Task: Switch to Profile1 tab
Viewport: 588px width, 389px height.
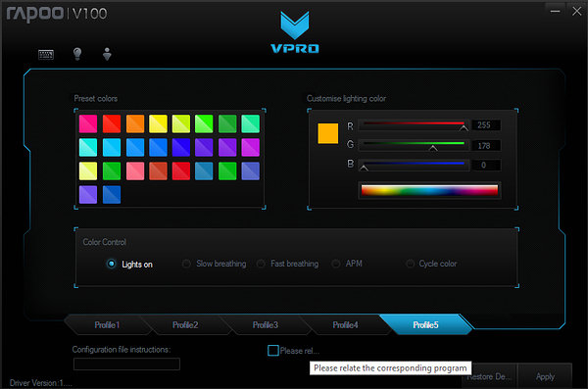Action: tap(107, 325)
